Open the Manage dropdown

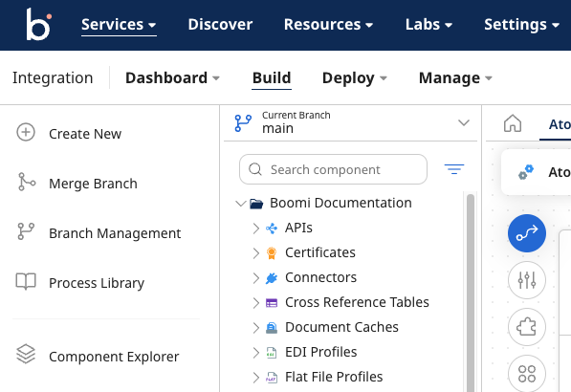455,77
